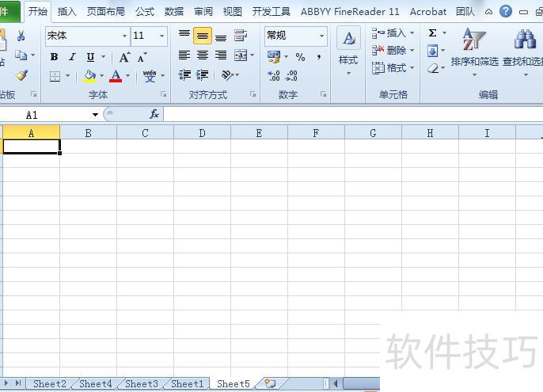The width and height of the screenshot is (543, 392).
Task: Apply yellow fill color bucket
Action: pyautogui.click(x=89, y=76)
